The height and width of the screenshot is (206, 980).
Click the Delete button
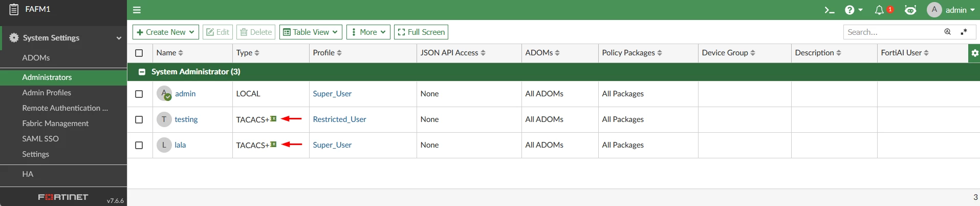pyautogui.click(x=256, y=32)
